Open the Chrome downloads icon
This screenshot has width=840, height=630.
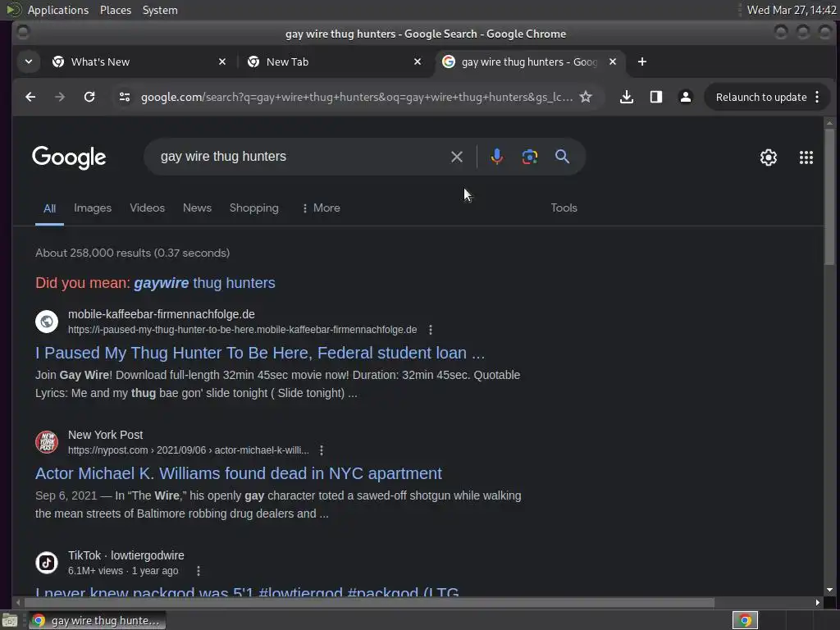point(626,97)
